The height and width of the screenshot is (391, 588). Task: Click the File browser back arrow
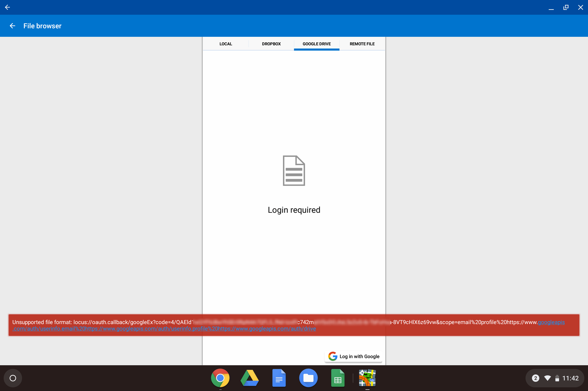pos(12,26)
